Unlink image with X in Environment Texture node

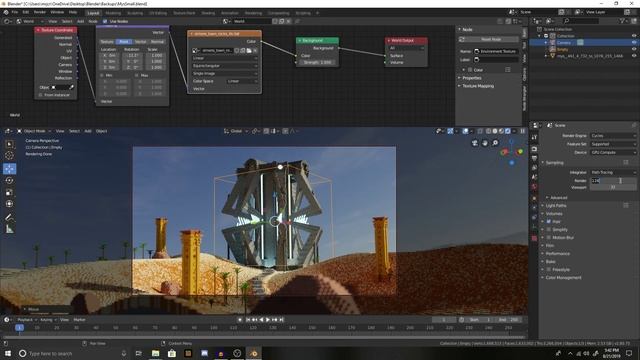click(255, 51)
